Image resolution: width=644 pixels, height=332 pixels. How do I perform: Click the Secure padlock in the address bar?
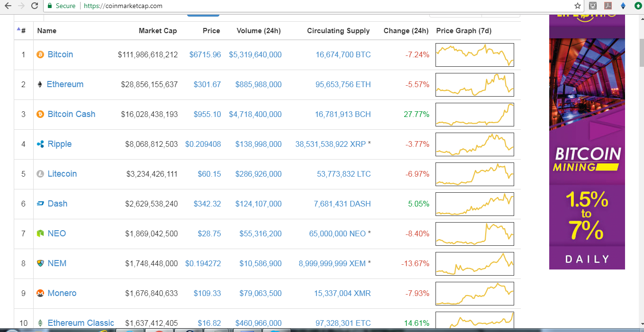coord(49,7)
